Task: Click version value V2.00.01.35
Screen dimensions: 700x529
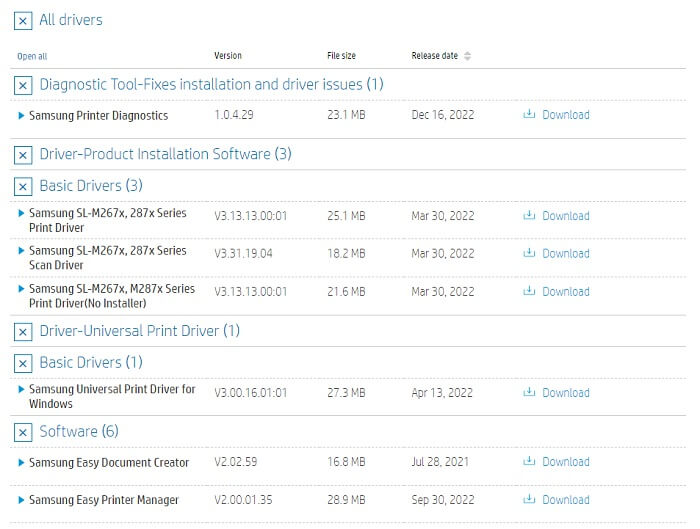Action: pyautogui.click(x=243, y=500)
